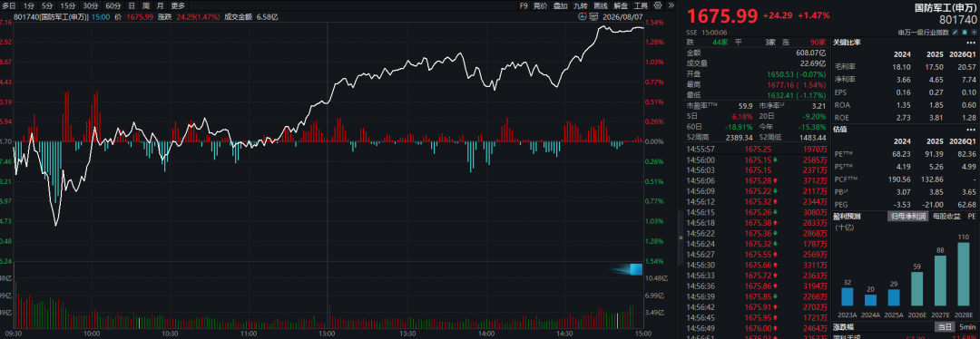
Task: Click the 申万一级行业指数 label
Action: point(923,33)
